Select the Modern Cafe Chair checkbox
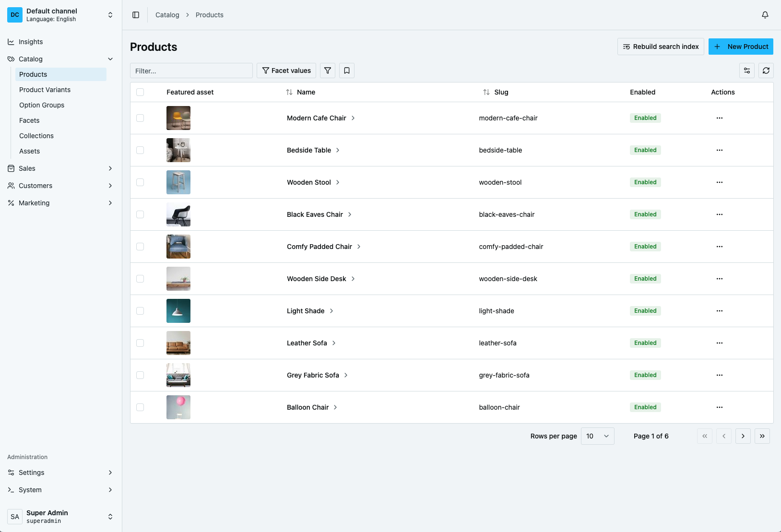Viewport: 781px width, 532px height. click(140, 118)
